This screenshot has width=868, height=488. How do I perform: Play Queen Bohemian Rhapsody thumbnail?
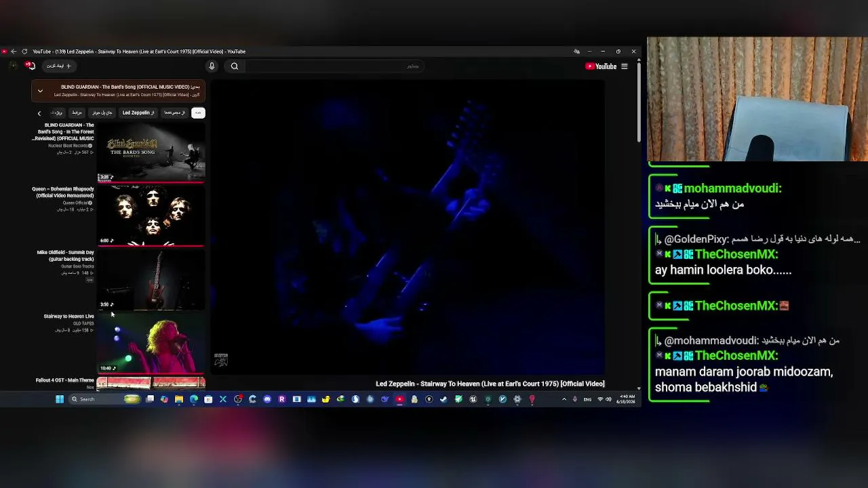(x=151, y=216)
